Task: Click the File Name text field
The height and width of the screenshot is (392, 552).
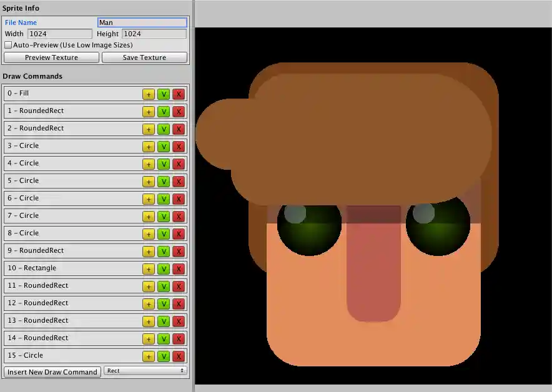Action: [x=142, y=22]
